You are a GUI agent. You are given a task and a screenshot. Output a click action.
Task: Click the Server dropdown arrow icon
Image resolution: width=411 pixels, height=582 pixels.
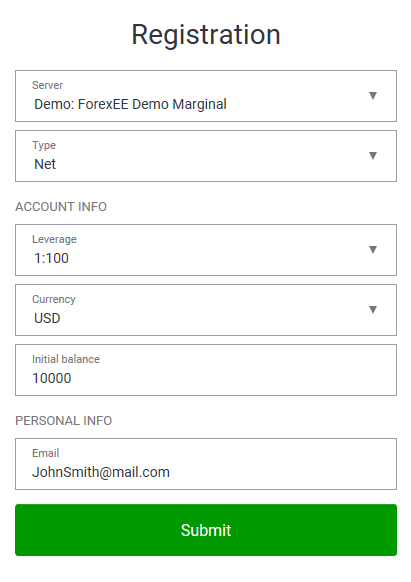373,95
